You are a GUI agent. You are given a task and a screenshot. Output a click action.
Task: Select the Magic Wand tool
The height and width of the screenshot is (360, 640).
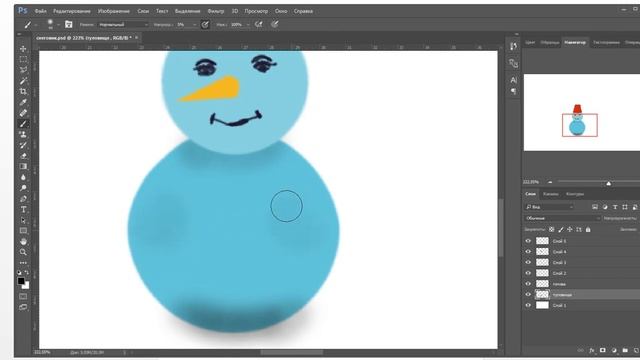pos(23,81)
